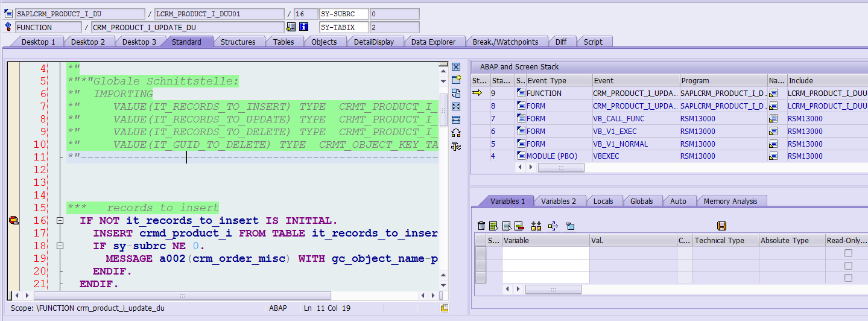This screenshot has width=868, height=321.
Task: Open the Break./Watchpoints tab
Action: (505, 42)
